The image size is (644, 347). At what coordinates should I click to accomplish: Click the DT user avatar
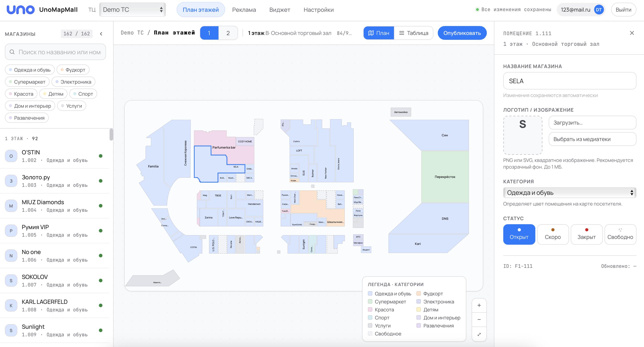(599, 10)
